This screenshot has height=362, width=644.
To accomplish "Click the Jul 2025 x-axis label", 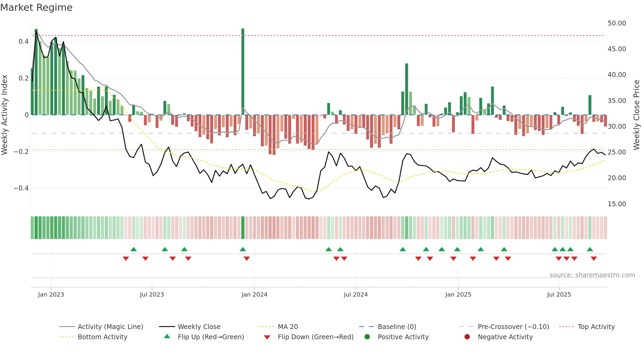I will coord(559,294).
